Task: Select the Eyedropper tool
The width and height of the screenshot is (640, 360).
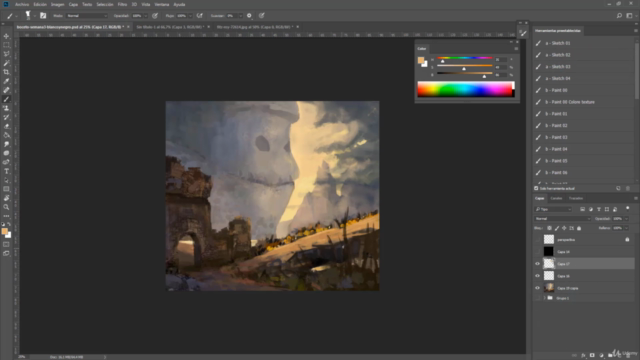Action: pyautogui.click(x=6, y=81)
